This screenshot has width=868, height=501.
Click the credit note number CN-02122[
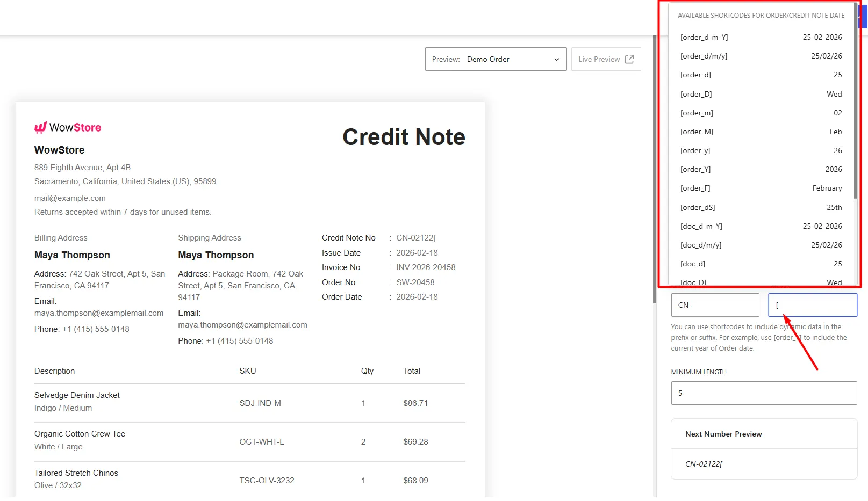(416, 238)
